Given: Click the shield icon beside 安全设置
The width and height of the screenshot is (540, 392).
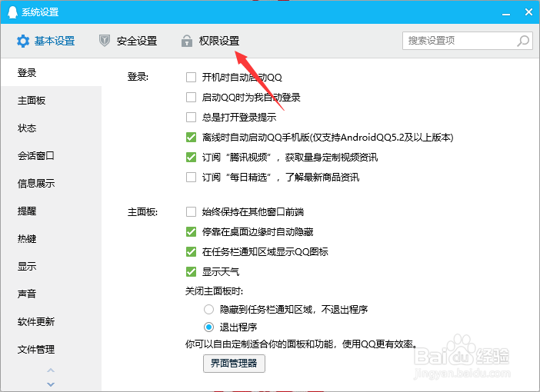Looking at the screenshot, I should pos(105,41).
